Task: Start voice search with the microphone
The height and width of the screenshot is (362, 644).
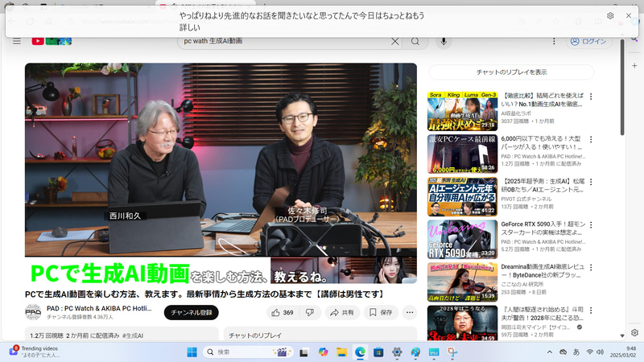Action: (x=444, y=42)
